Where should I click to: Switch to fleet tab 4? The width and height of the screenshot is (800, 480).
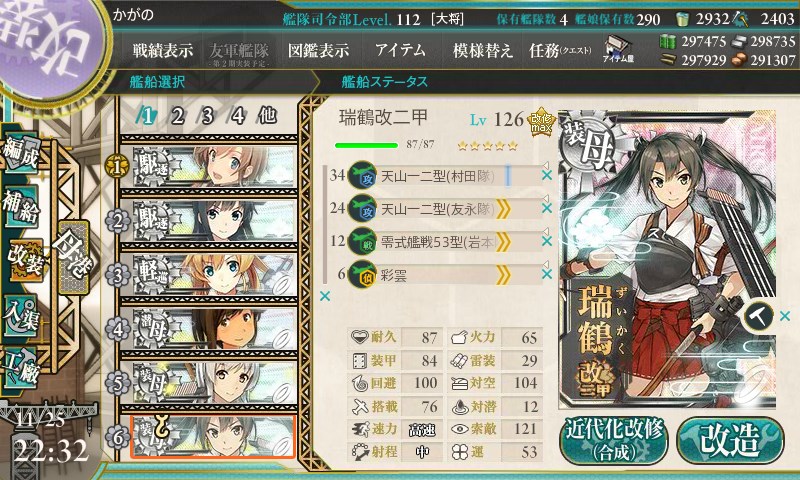coord(237,117)
